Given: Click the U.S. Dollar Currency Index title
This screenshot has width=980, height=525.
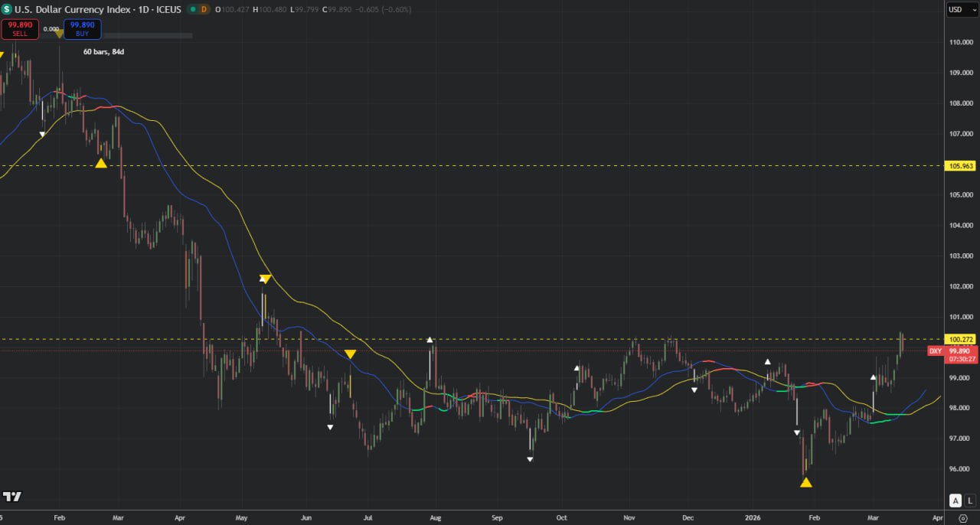Looking at the screenshot, I should 68,9.
